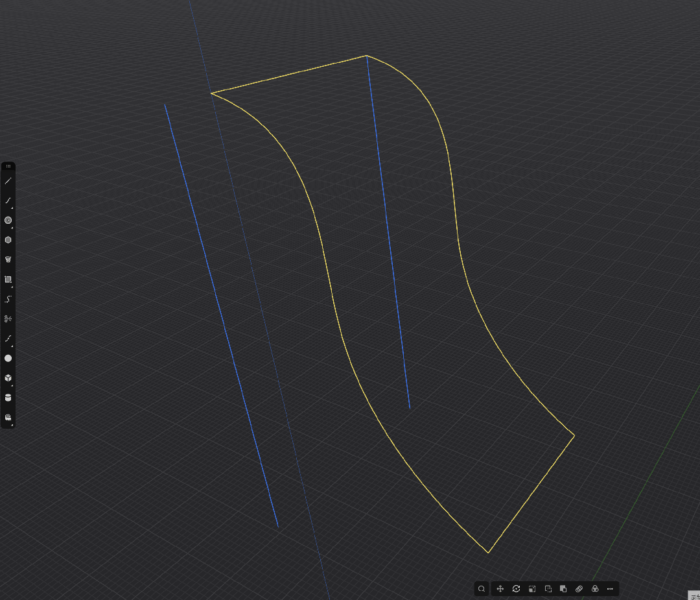
Task: Open the ellipsis more-commands menu
Action: coord(610,589)
